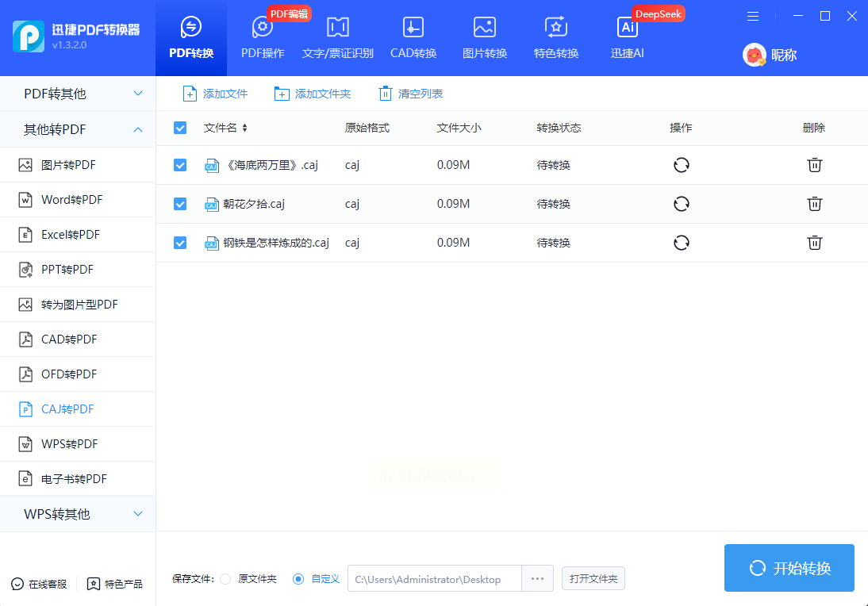
Task: Click the 开始转换 start button
Action: [789, 568]
